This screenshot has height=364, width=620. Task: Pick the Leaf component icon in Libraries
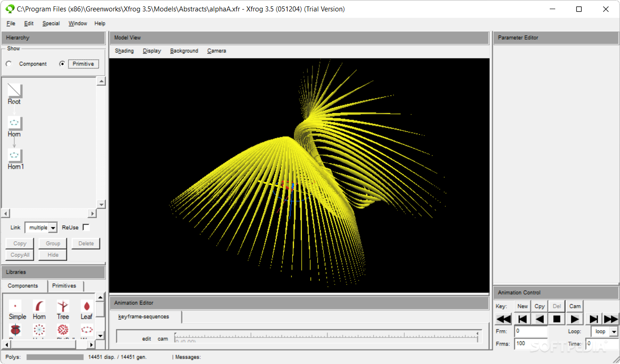coord(87,306)
